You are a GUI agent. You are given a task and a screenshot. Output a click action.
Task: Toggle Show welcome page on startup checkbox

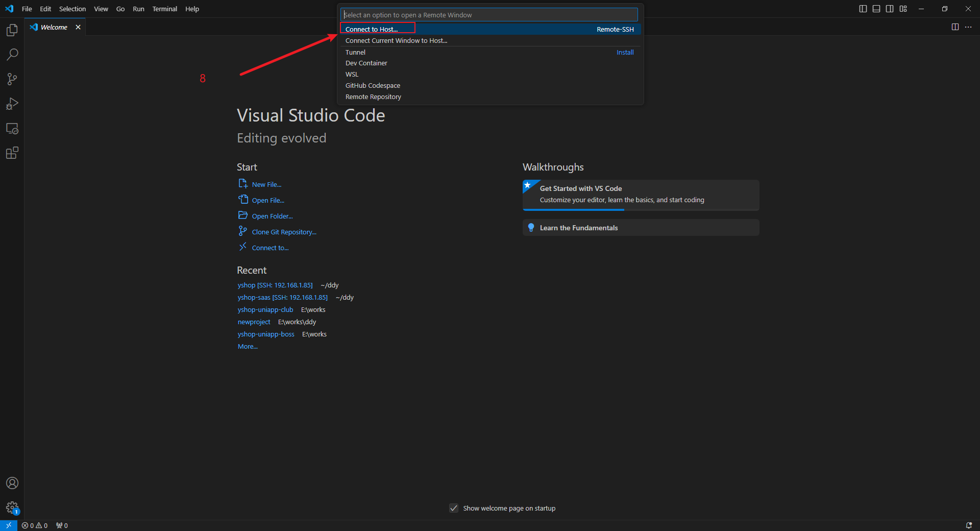point(454,508)
